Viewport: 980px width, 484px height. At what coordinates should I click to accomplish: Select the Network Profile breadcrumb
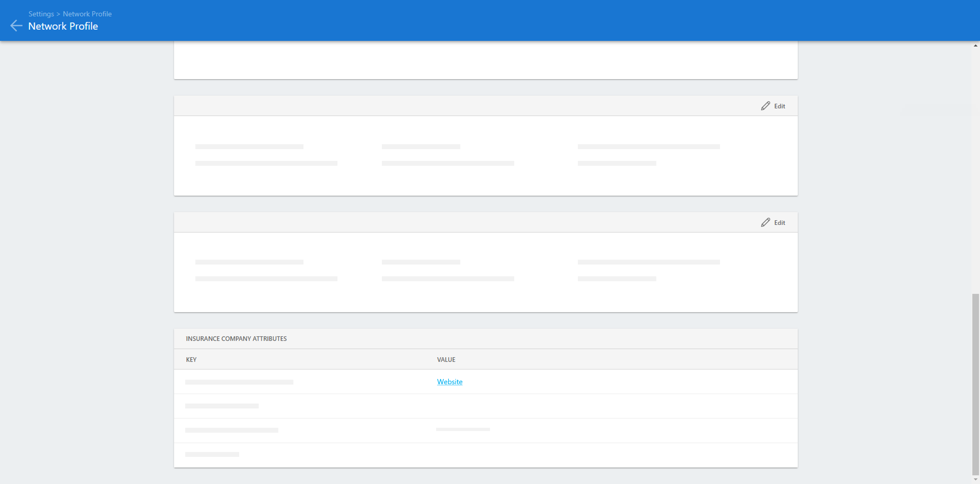pos(87,14)
